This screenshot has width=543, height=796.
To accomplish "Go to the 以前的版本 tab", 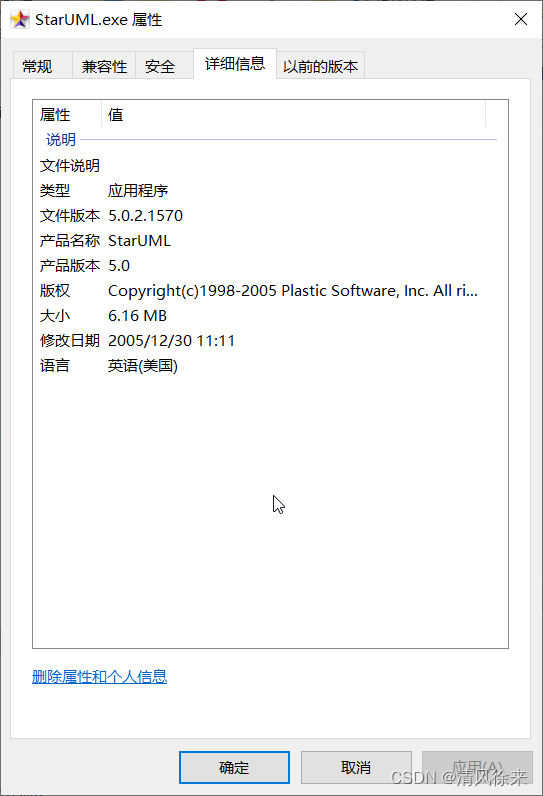I will pyautogui.click(x=320, y=66).
